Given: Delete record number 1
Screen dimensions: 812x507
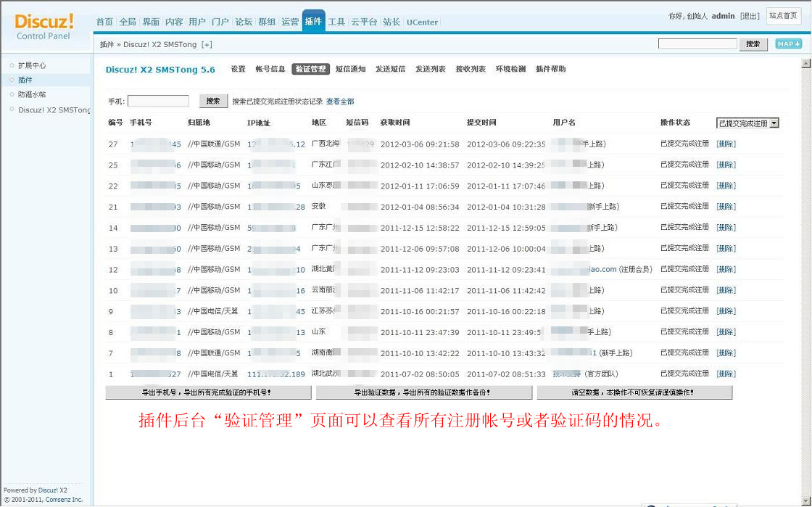Looking at the screenshot, I should point(726,374).
